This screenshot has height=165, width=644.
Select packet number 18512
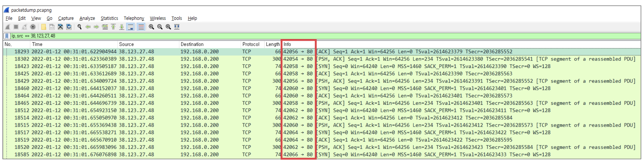(322, 111)
